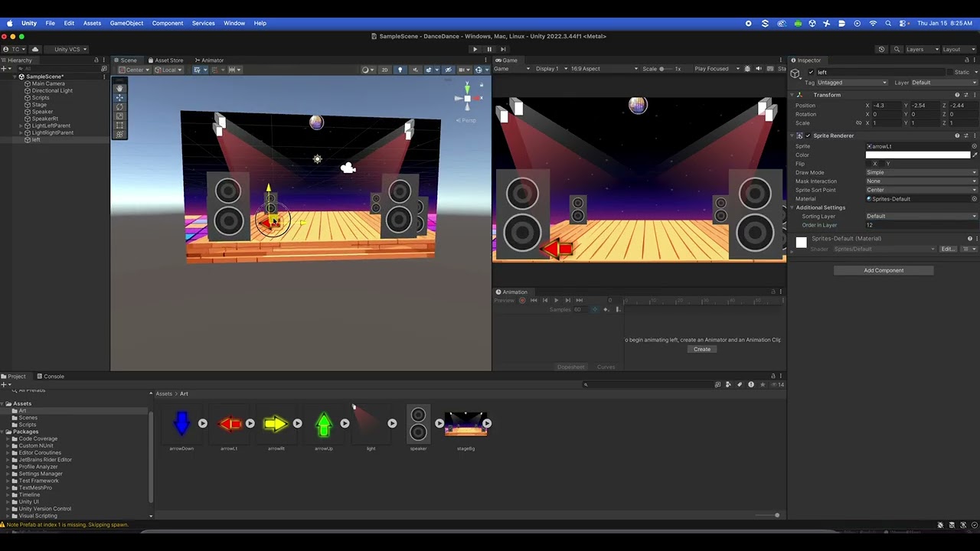Open Sprite object picker circle

click(975, 146)
